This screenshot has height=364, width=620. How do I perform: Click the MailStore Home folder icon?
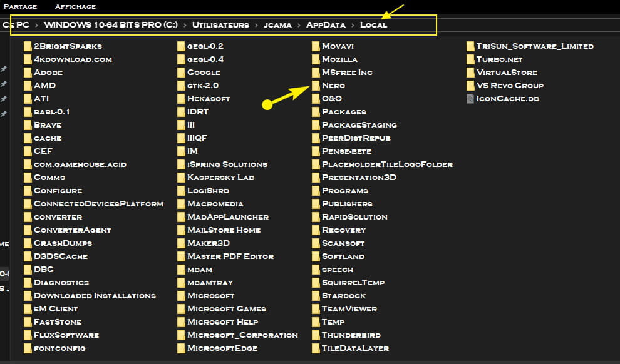point(181,230)
